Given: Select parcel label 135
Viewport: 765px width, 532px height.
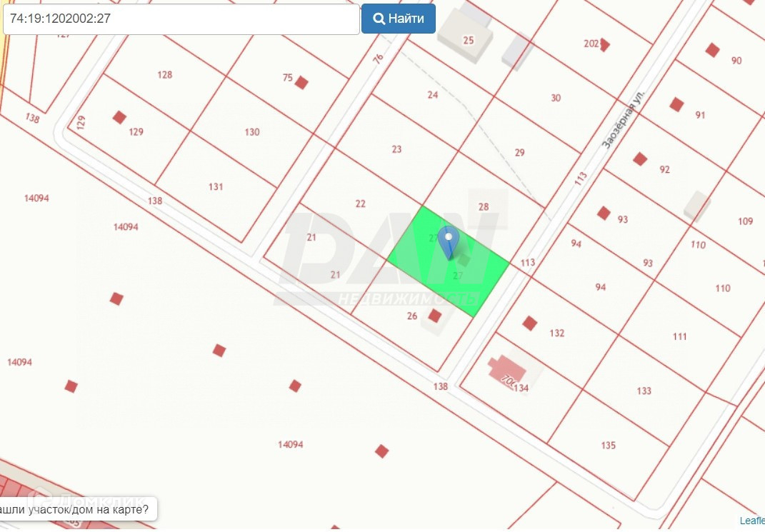Looking at the screenshot, I should pyautogui.click(x=609, y=445).
